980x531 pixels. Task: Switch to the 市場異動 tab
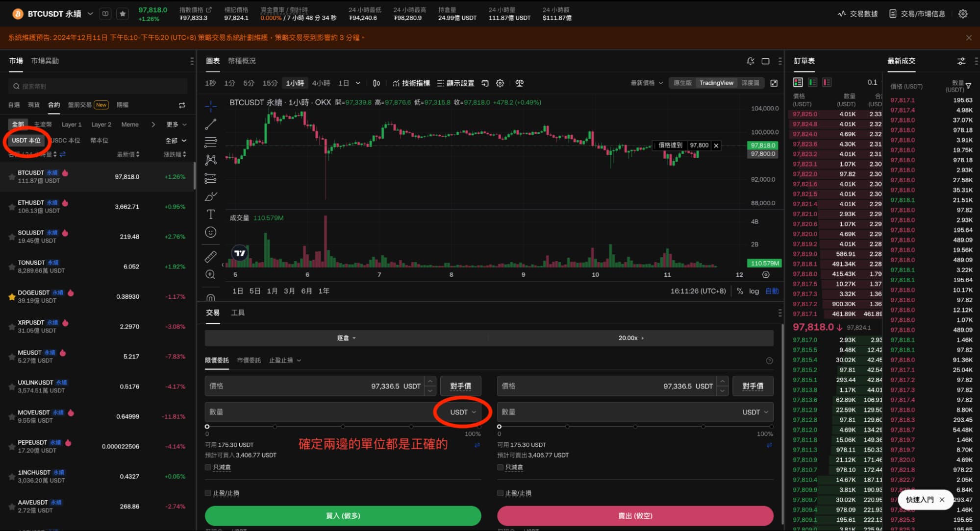[x=45, y=61]
